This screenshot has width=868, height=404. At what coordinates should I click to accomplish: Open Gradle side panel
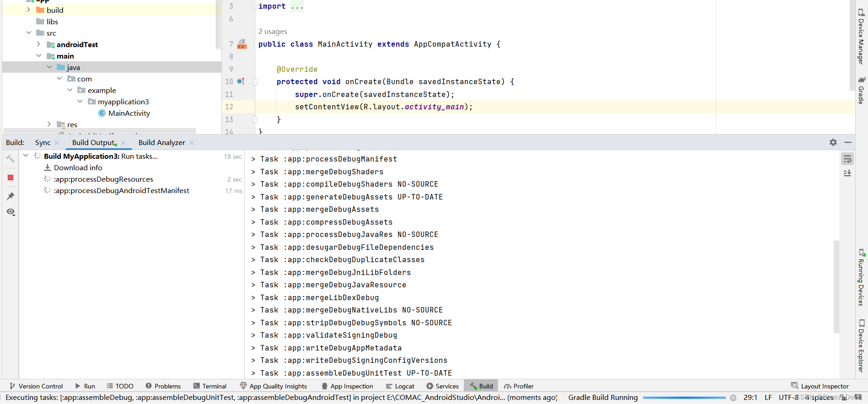(861, 90)
